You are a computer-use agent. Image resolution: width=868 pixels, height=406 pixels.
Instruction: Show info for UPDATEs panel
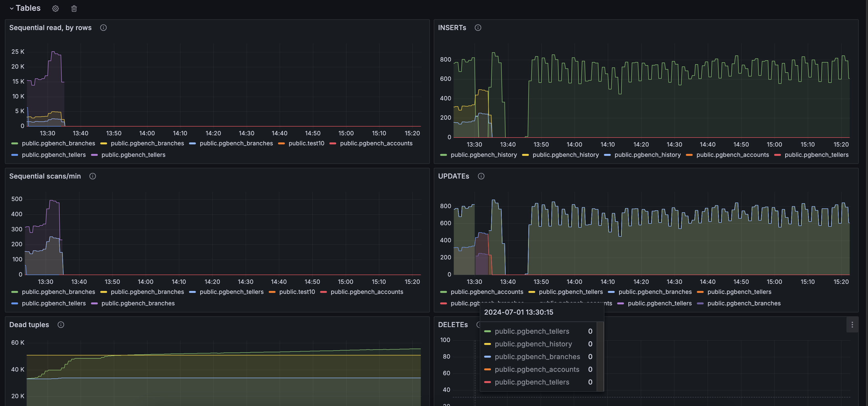[481, 176]
